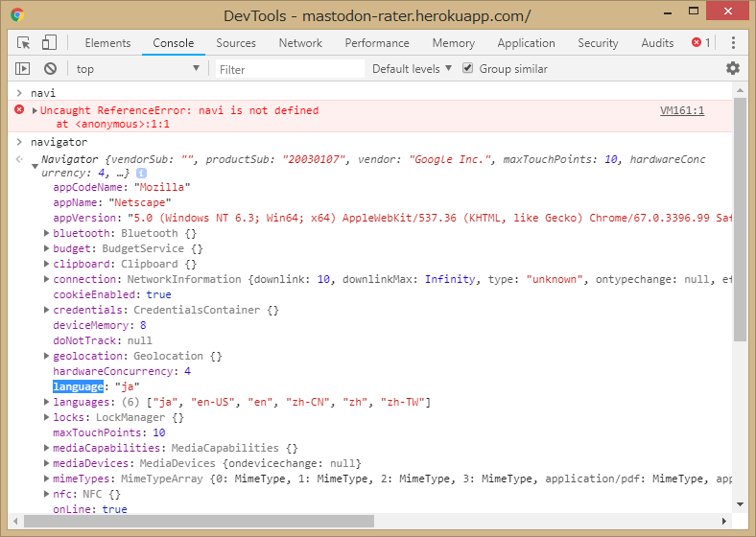The height and width of the screenshot is (537, 756).
Task: Activate the inspect element picker icon
Action: click(x=24, y=43)
